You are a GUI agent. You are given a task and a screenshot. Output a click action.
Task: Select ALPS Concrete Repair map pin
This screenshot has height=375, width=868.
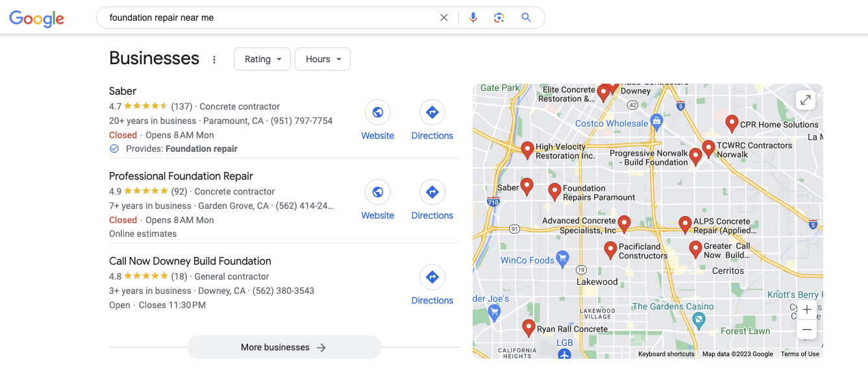685,224
